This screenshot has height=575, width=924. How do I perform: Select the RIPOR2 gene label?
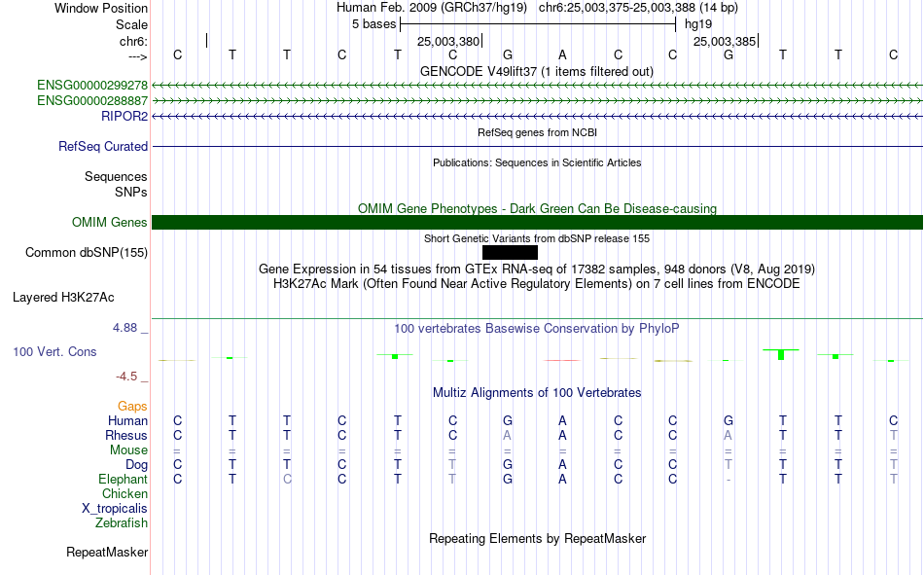[124, 116]
